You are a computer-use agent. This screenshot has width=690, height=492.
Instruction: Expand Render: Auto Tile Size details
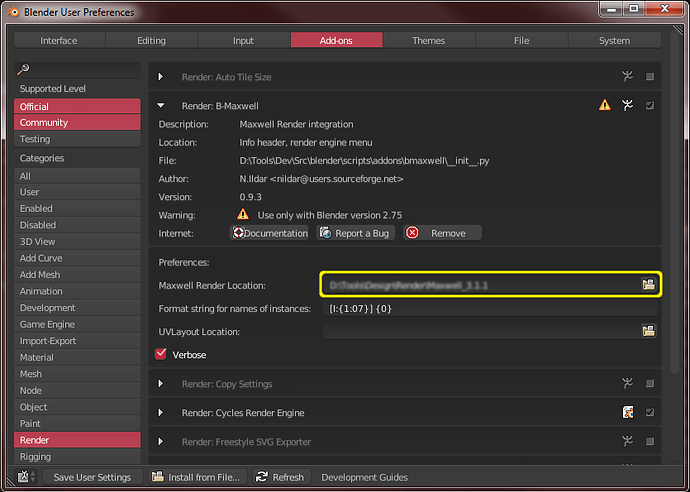pos(161,77)
